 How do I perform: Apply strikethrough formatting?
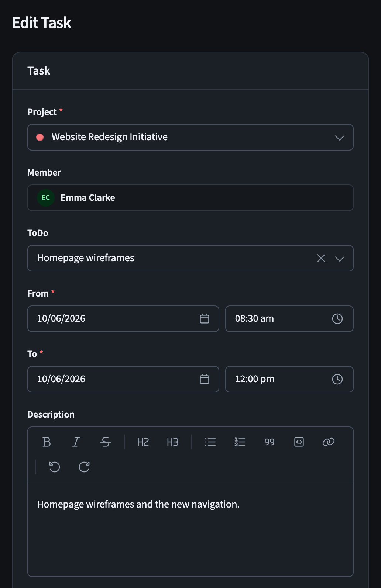(x=106, y=442)
